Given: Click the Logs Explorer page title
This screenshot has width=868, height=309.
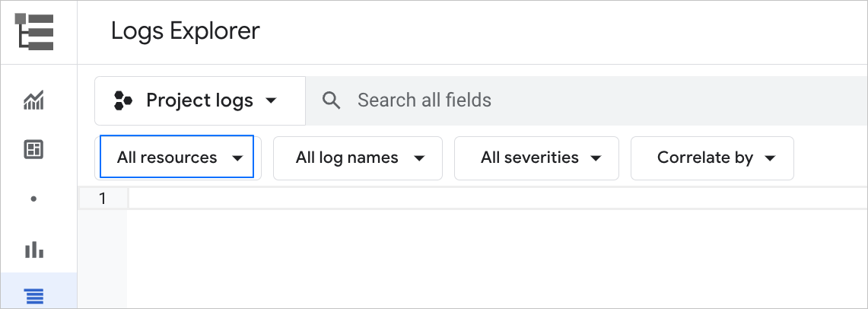Looking at the screenshot, I should pos(186,31).
